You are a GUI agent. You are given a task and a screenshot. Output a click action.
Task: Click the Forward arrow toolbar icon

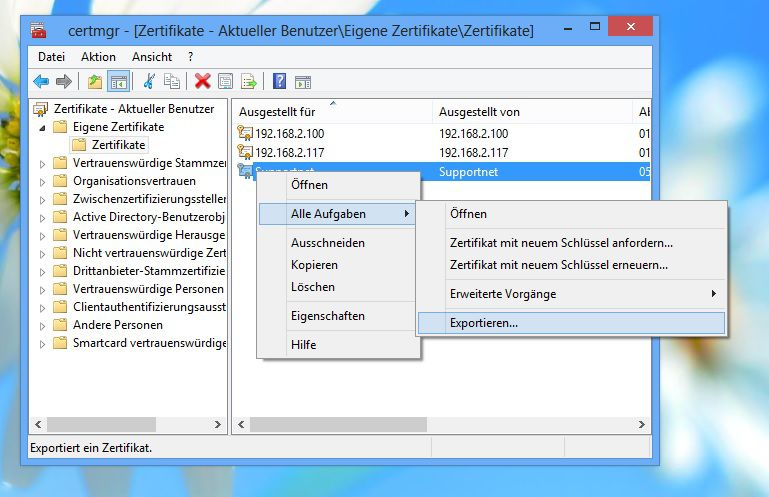pos(64,81)
